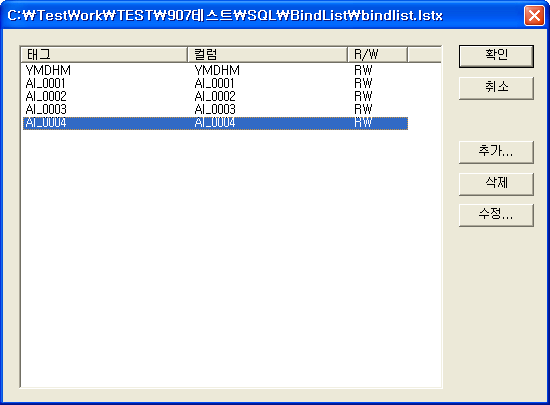Sort by the 컬럼 column header

[267, 54]
